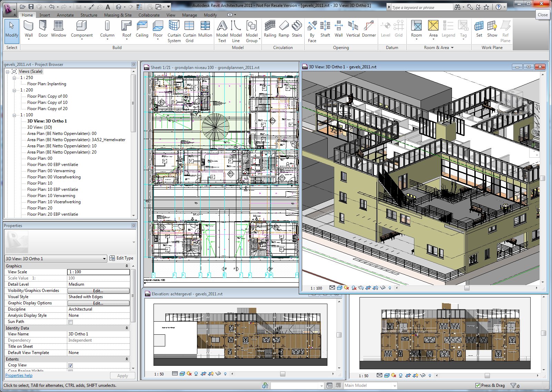Viewport: 552px width, 392px height.
Task: Select the Model Line tool
Action: (236, 31)
